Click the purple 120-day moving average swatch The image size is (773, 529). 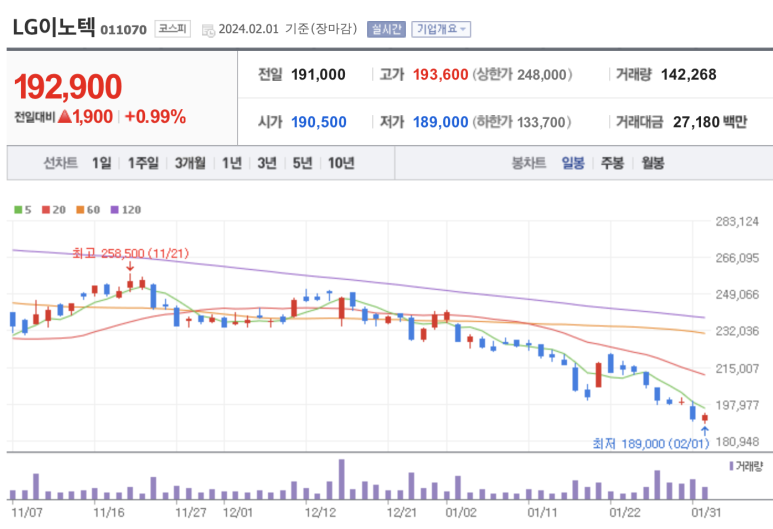114,210
